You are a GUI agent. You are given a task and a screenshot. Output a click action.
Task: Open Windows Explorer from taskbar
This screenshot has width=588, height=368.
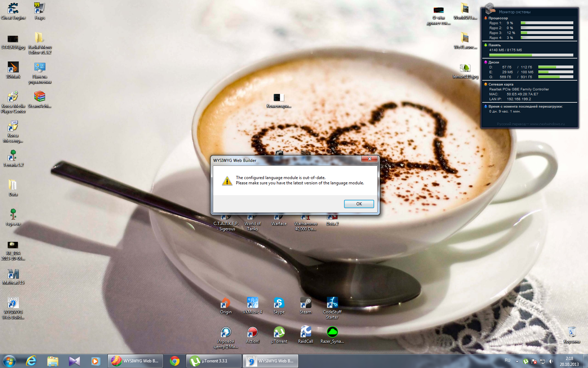coord(52,361)
